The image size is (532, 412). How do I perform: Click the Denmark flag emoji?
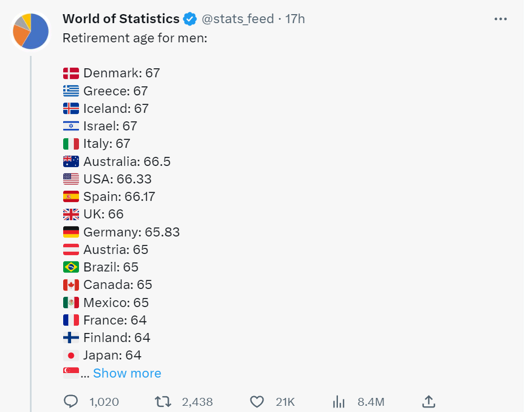click(x=71, y=73)
